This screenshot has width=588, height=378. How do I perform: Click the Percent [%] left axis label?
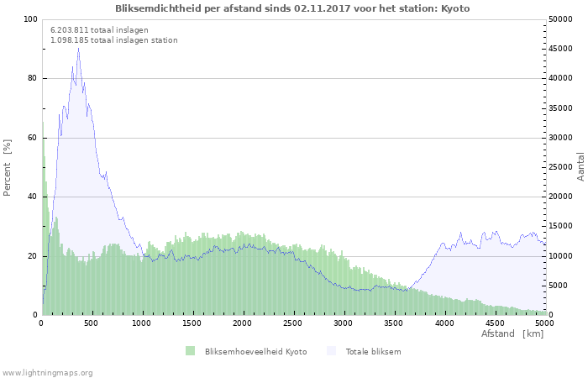pos(8,167)
